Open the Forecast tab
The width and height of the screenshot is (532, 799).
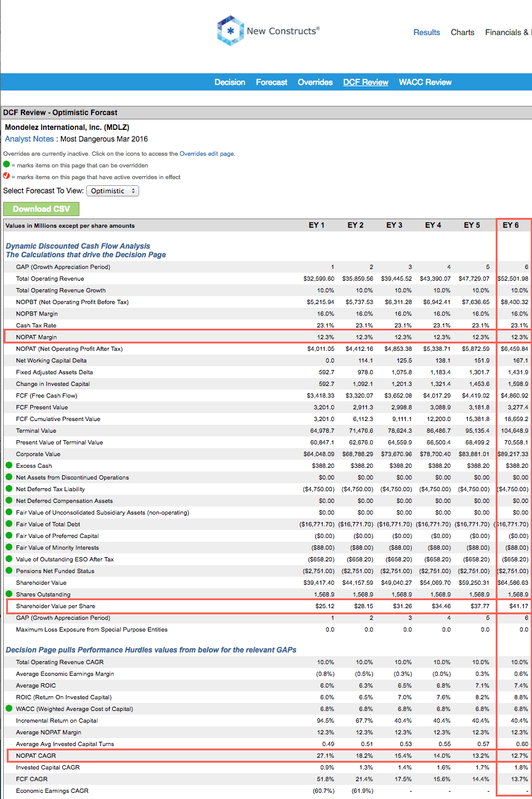[x=272, y=82]
